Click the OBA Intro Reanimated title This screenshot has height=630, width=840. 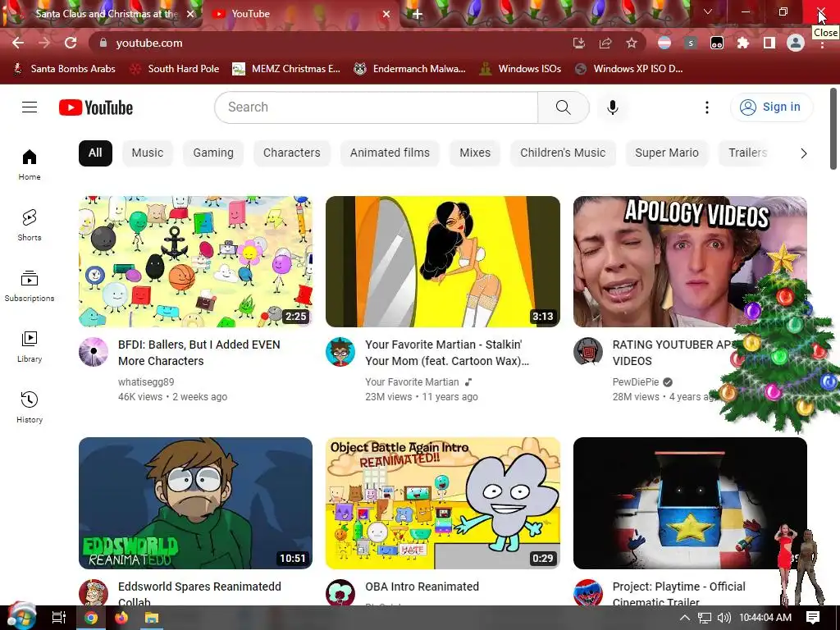(x=422, y=587)
